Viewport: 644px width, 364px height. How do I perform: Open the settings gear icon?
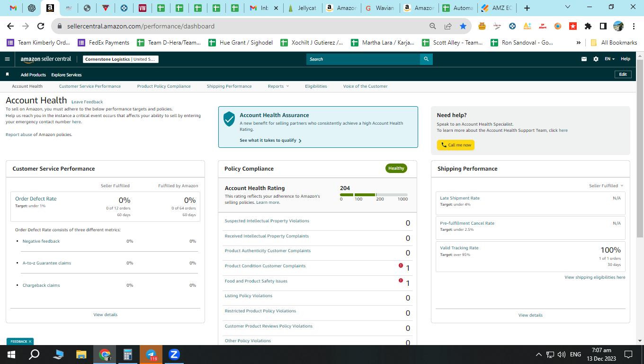click(x=596, y=59)
